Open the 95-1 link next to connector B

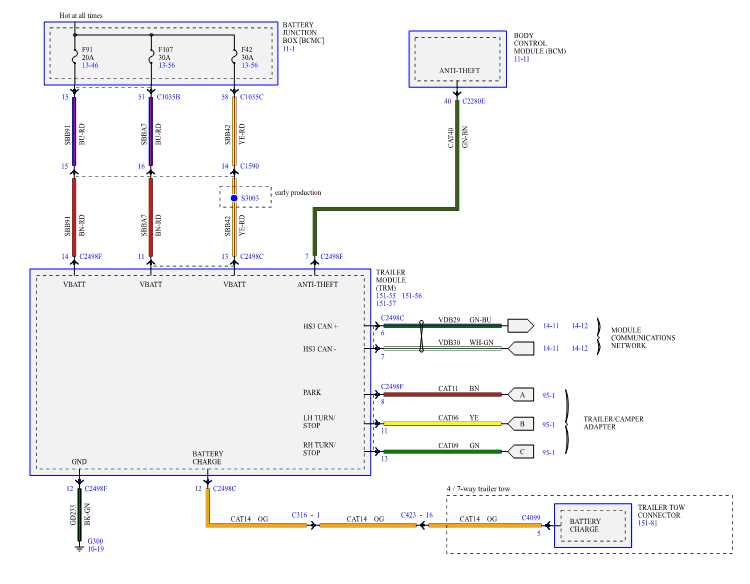(548, 424)
